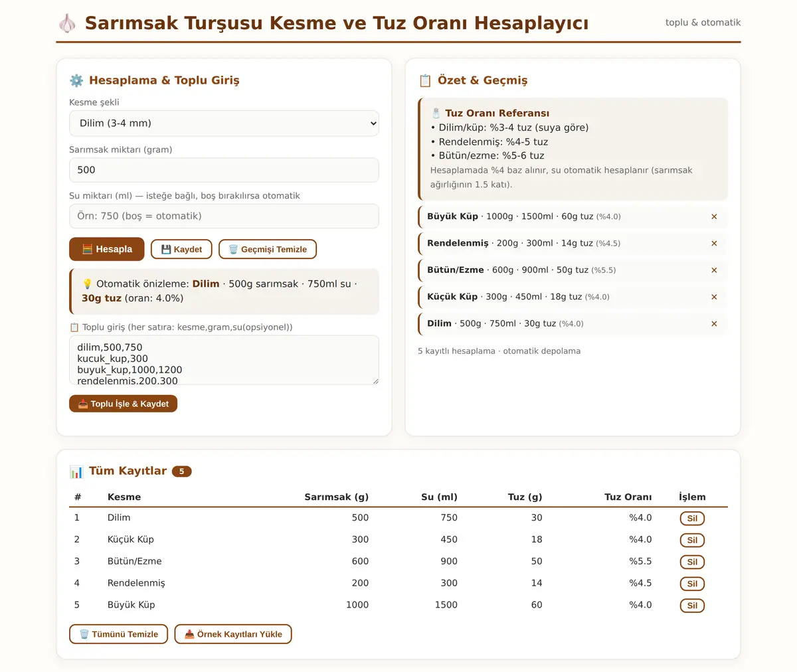This screenshot has height=672, width=797.
Task: Click the Bütün/Ezme 600g history entry text
Action: tap(521, 270)
